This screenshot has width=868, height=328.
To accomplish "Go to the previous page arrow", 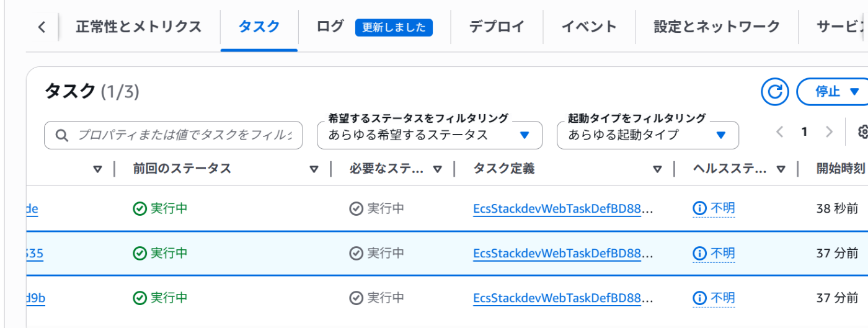I will (780, 131).
